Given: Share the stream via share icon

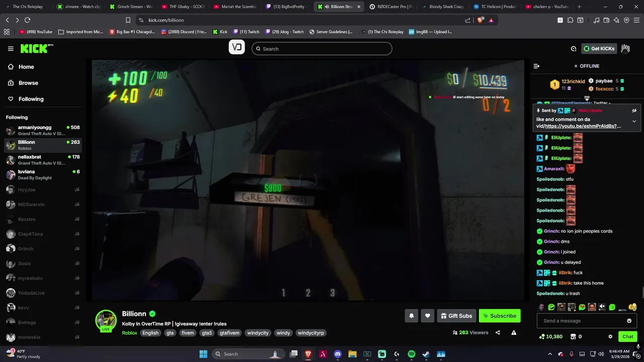Looking at the screenshot, I should [498, 332].
